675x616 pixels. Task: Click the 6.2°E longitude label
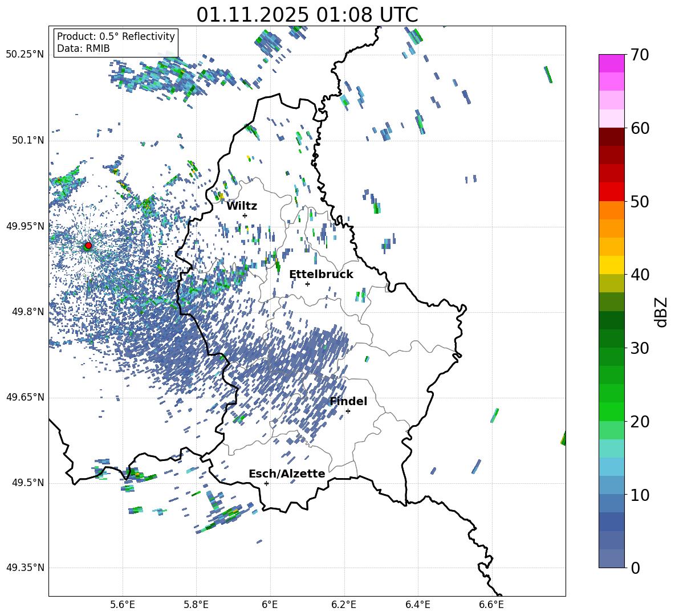point(344,605)
